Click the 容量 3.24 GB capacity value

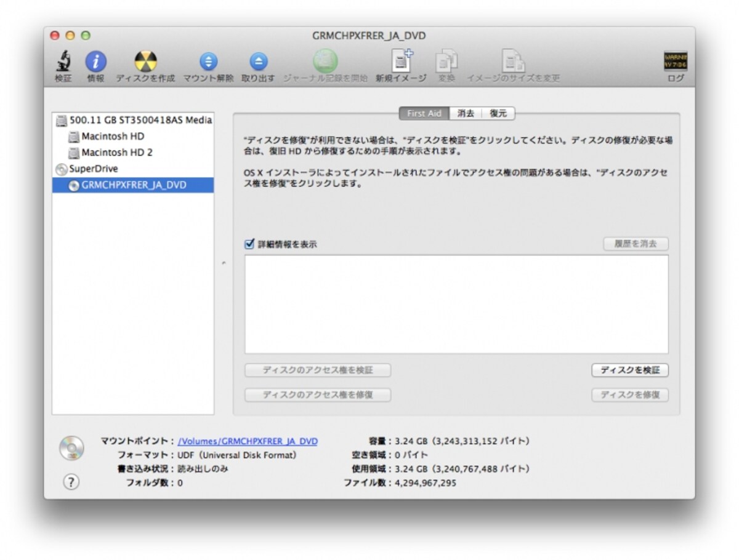[x=461, y=441]
